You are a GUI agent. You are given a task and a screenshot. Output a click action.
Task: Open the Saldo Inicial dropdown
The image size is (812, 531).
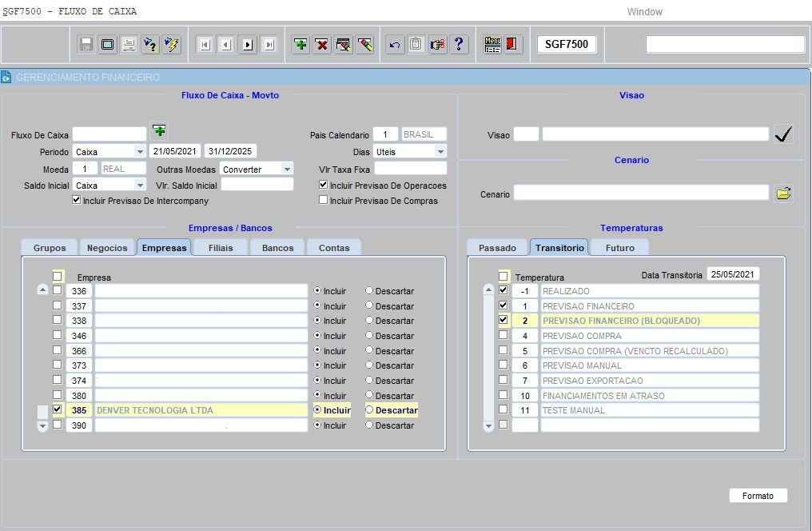139,185
